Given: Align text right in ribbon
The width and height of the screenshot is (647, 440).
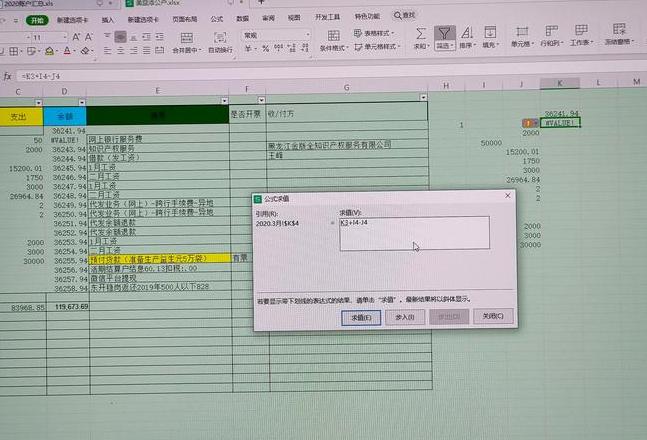Looking at the screenshot, I should 134,51.
